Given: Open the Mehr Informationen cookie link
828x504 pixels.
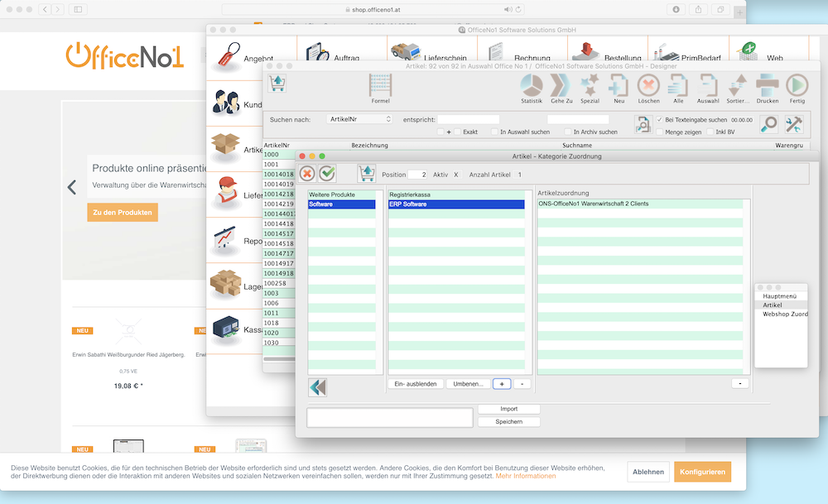Looking at the screenshot, I should coord(526,476).
